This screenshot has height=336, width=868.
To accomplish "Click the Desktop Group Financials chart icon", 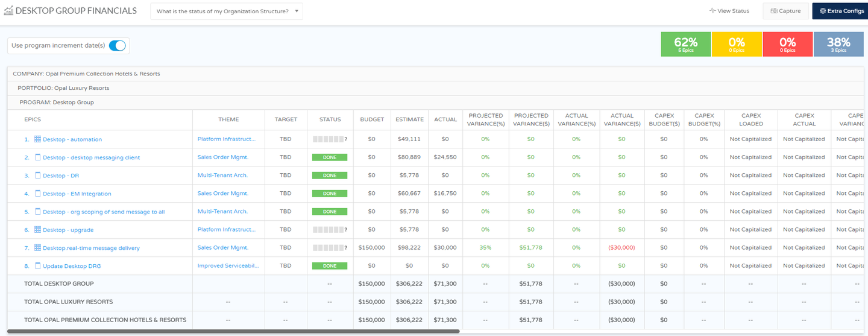I will coord(8,11).
